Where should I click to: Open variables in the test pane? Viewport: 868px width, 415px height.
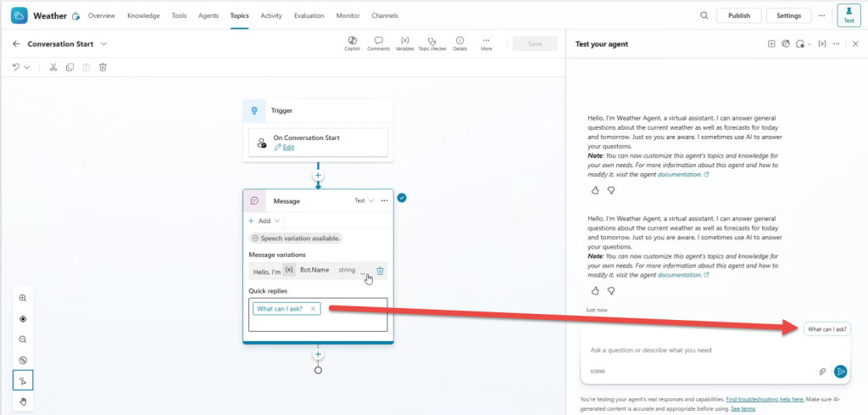822,44
